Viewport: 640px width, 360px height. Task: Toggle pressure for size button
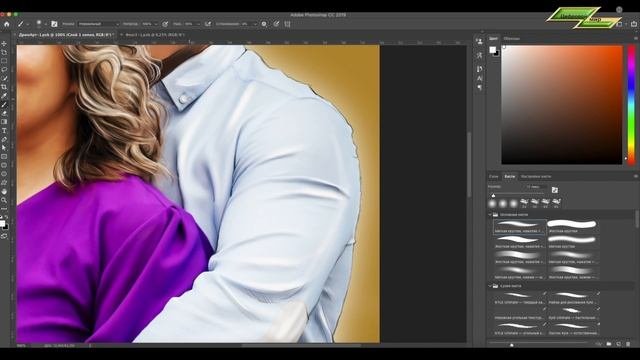pos(276,24)
